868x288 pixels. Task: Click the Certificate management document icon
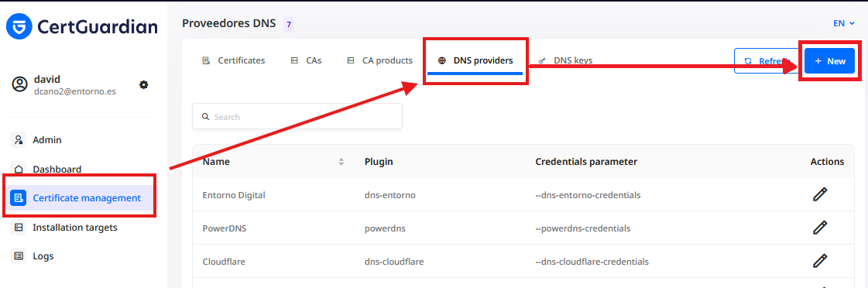(x=19, y=197)
